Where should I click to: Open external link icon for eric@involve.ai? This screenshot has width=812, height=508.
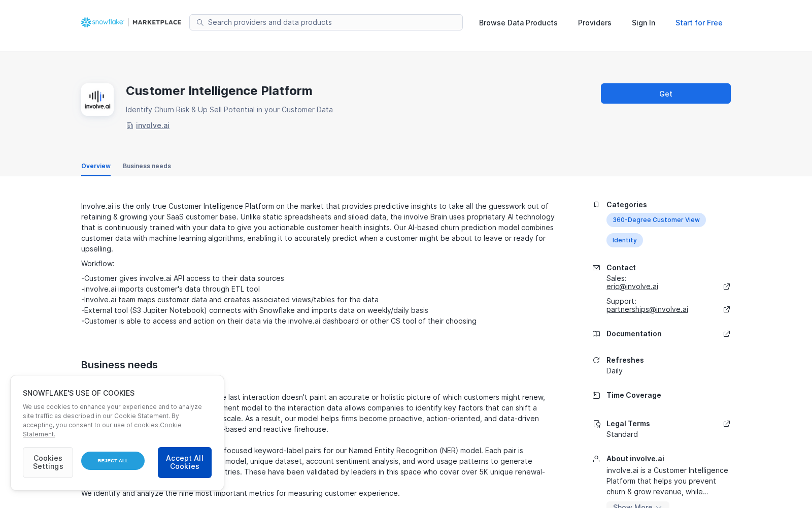(727, 287)
